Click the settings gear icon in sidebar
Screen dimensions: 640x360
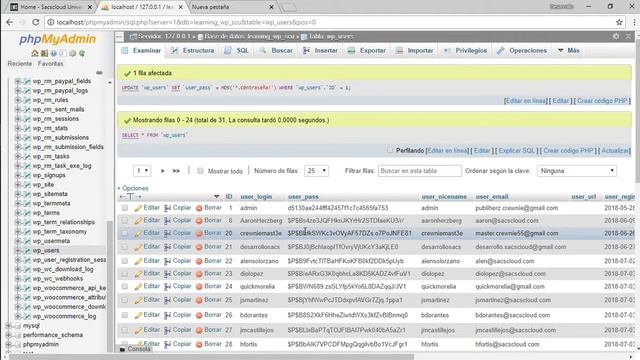coord(72,53)
